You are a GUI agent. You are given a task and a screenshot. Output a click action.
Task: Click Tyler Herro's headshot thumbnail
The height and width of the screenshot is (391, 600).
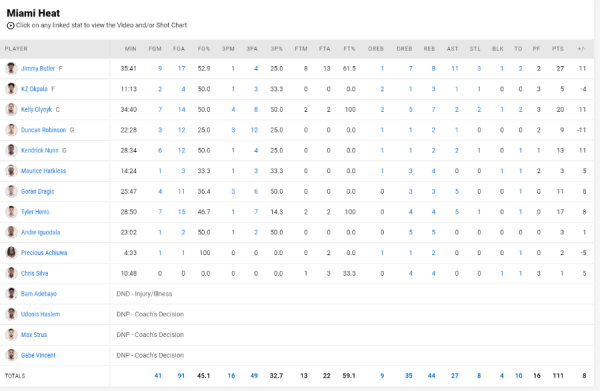point(11,212)
